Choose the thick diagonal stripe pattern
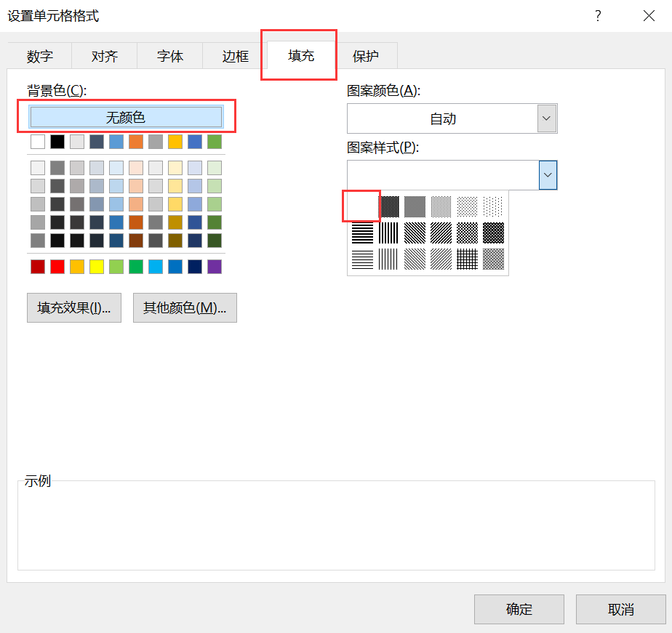Viewport: 672px width, 633px height. (441, 233)
